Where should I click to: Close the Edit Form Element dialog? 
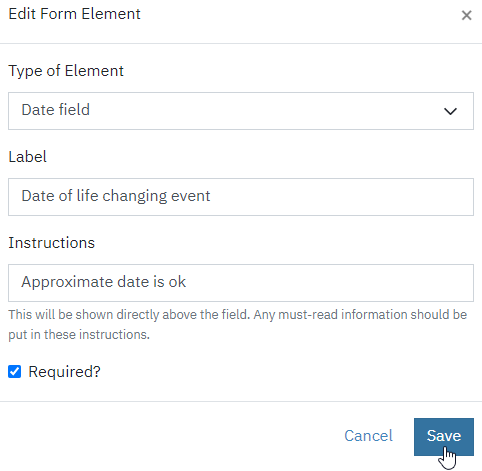466,15
